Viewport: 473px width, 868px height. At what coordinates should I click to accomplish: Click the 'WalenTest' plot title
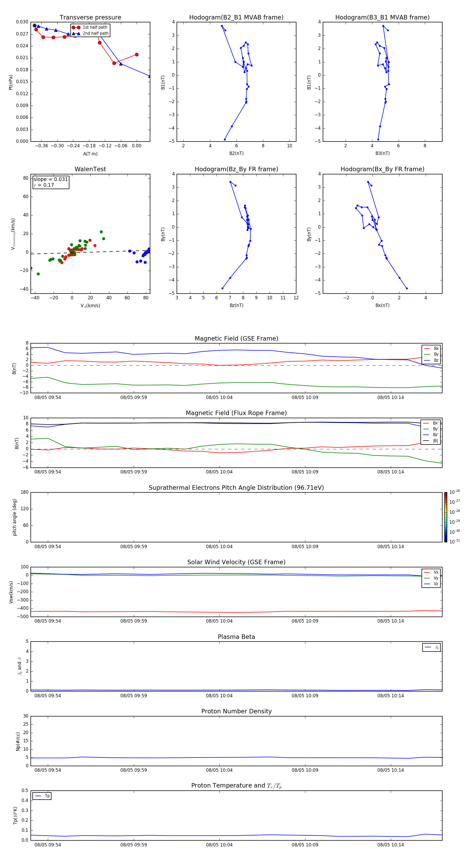pos(90,169)
